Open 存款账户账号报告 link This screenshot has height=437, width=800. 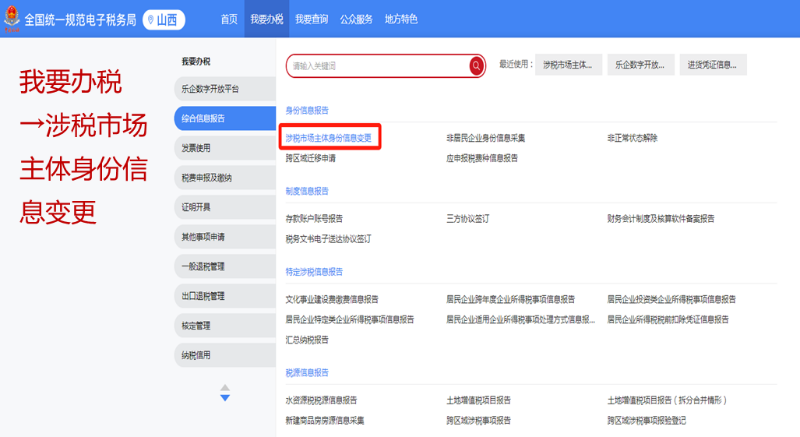[314, 217]
